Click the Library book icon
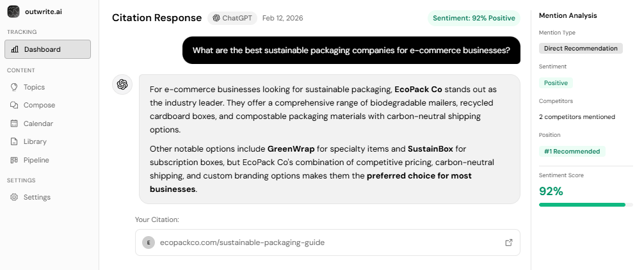The width and height of the screenshot is (644, 270). tap(15, 141)
